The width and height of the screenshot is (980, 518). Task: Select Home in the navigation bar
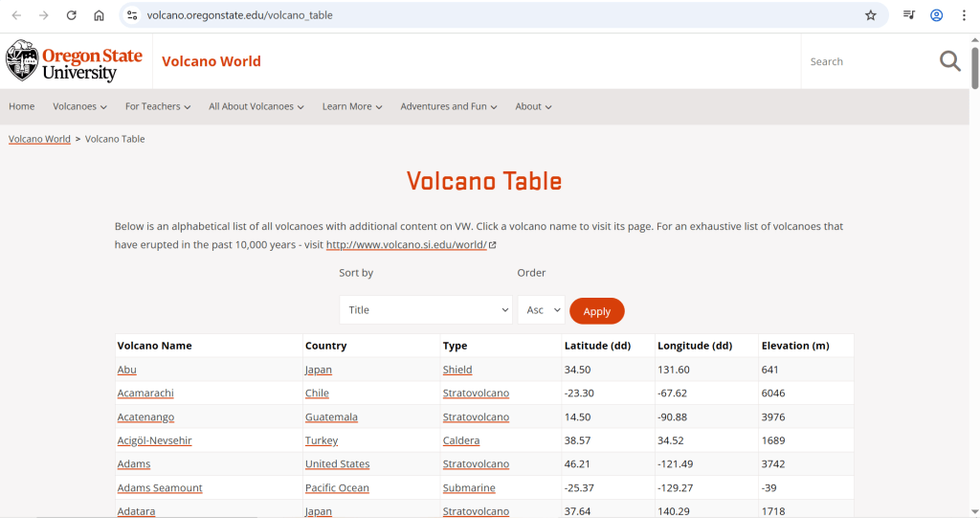tap(22, 106)
